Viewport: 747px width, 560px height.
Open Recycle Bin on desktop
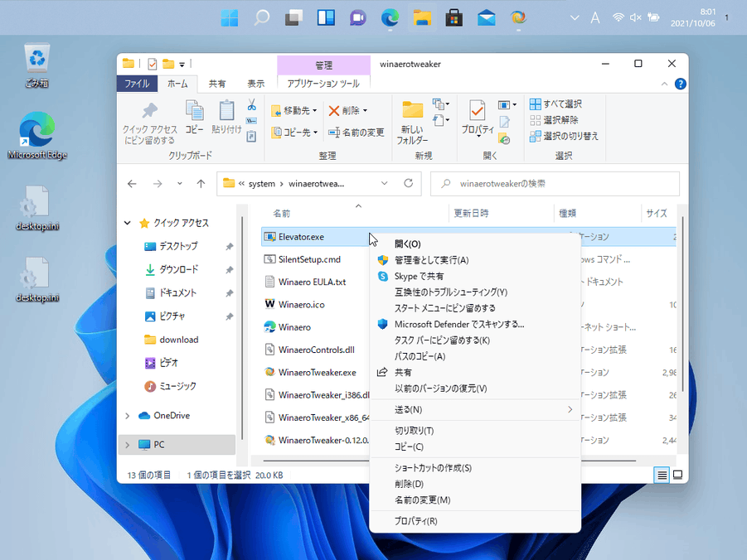point(37,65)
